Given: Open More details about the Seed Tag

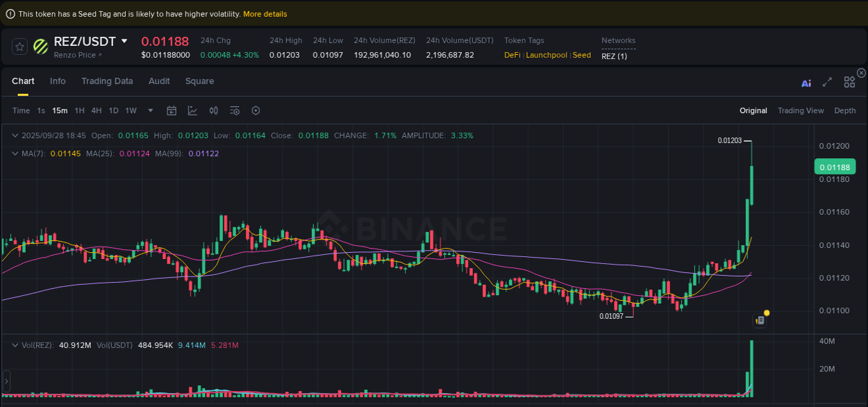Looking at the screenshot, I should point(265,13).
